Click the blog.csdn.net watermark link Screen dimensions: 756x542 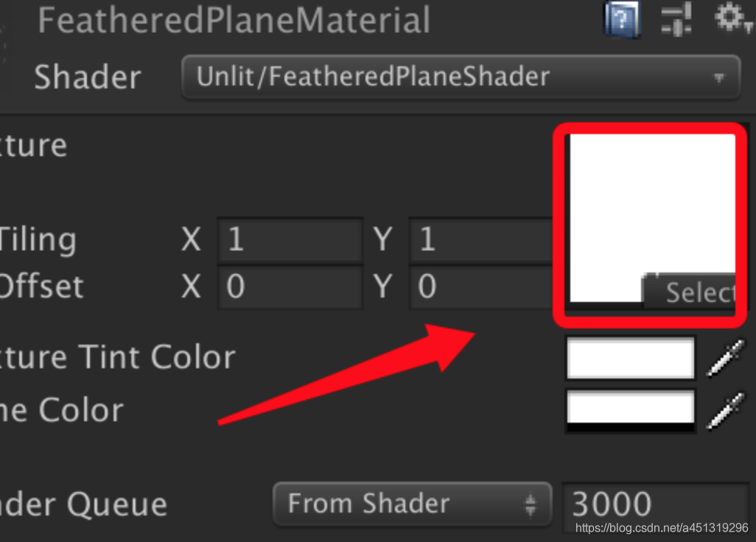coord(662,527)
